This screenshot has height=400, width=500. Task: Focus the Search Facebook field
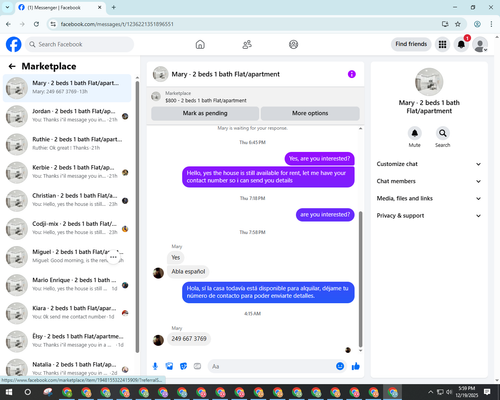(79, 44)
